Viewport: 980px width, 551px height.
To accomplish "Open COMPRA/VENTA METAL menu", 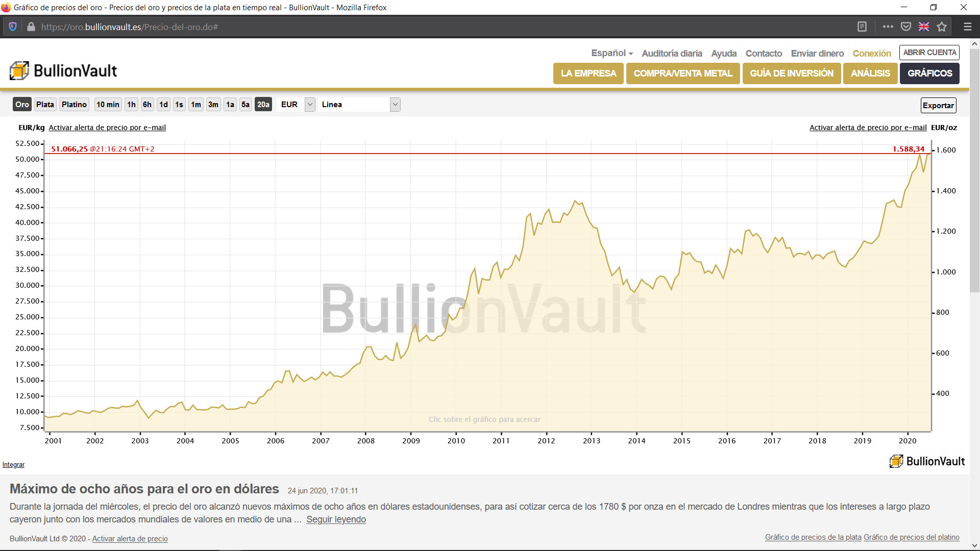I will 683,73.
